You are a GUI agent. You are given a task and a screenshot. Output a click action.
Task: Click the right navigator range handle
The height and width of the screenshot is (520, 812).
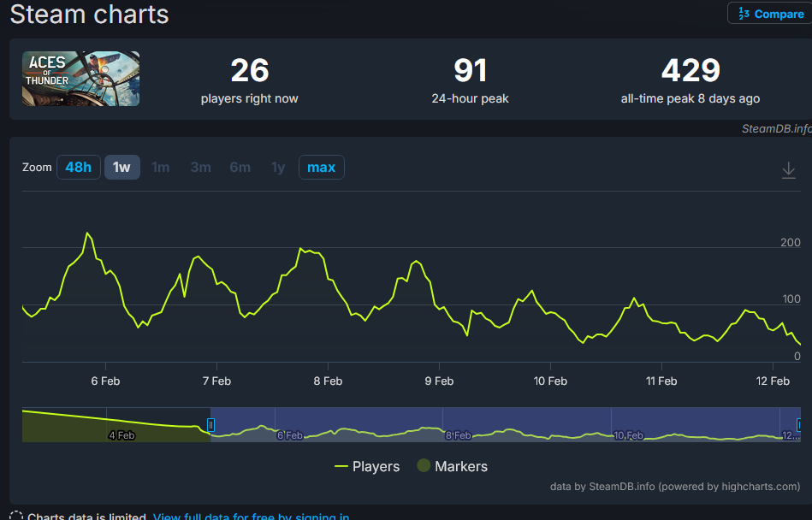click(x=799, y=425)
